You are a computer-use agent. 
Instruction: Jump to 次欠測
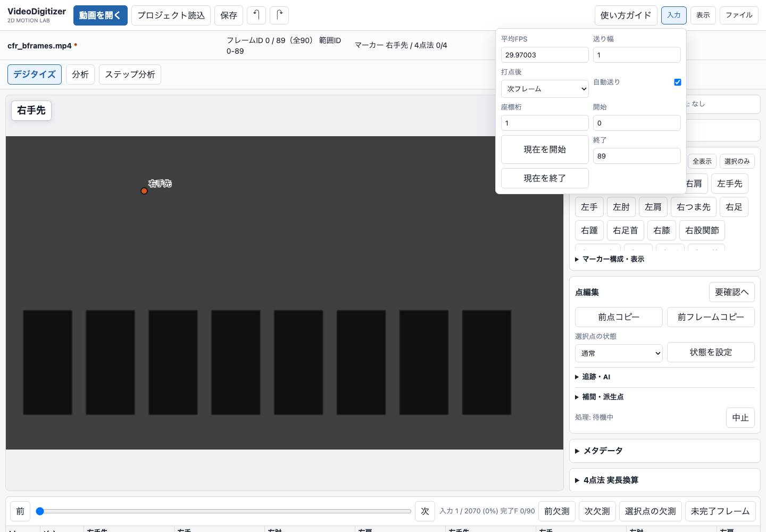pyautogui.click(x=597, y=511)
